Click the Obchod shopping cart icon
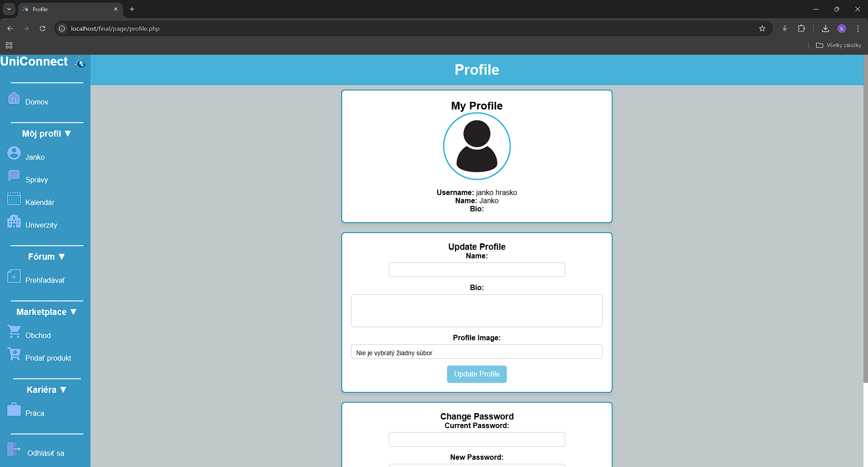This screenshot has height=467, width=868. 14,331
